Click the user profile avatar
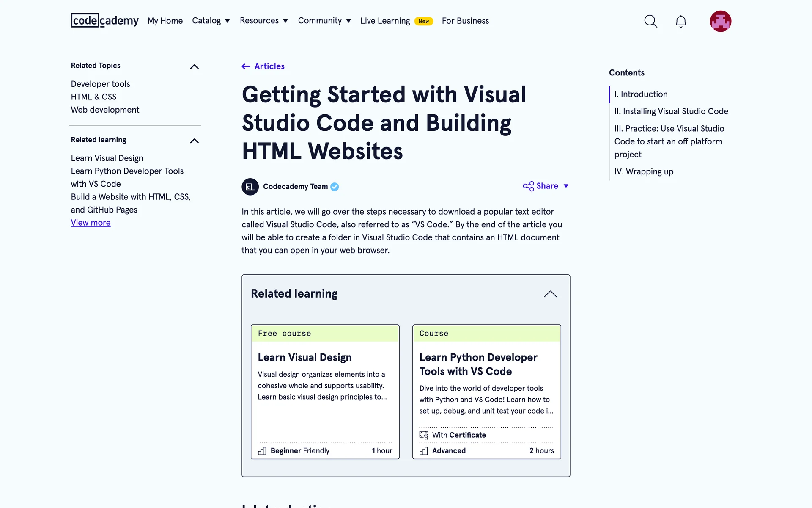This screenshot has width=812, height=508. (x=720, y=21)
